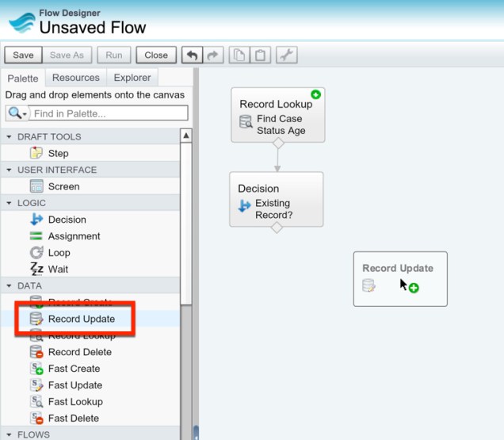The height and width of the screenshot is (440, 504).
Task: Click the Paste clipboard icon in toolbar
Action: [259, 55]
